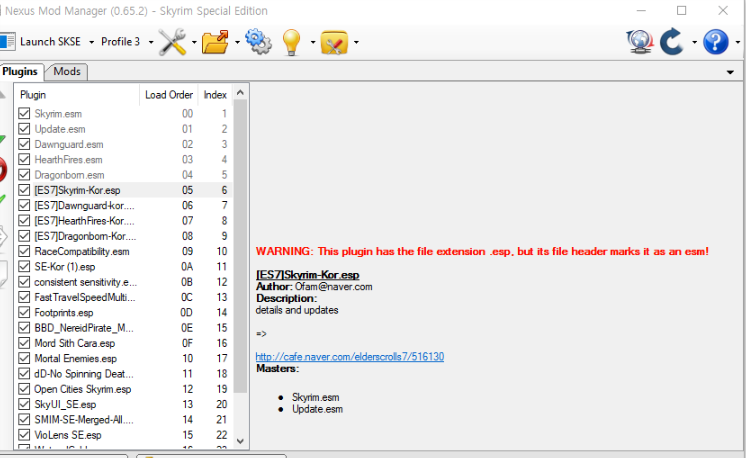
Task: Open the blue question mark help icon
Action: (x=714, y=42)
